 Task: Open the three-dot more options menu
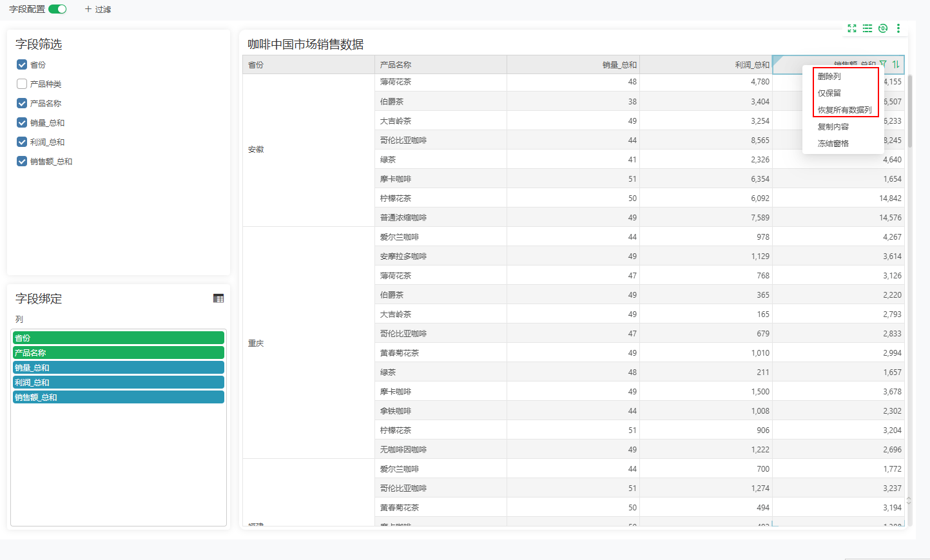point(898,28)
